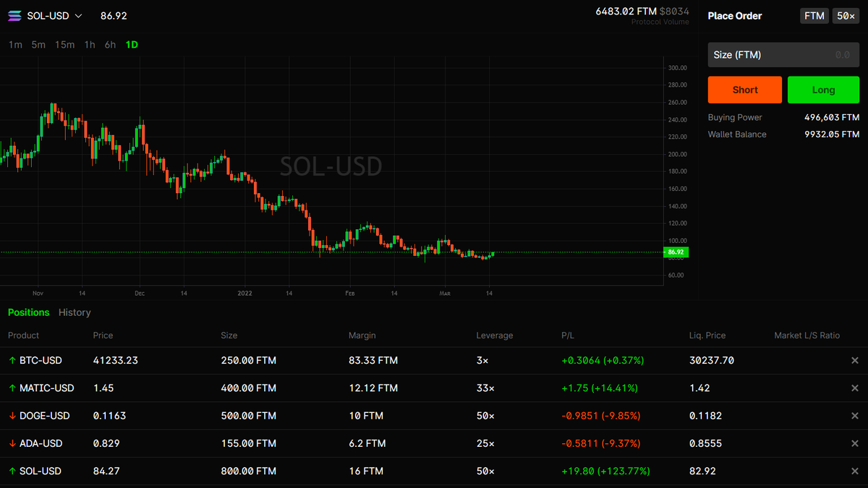Close the MATIC-USD position

point(854,388)
